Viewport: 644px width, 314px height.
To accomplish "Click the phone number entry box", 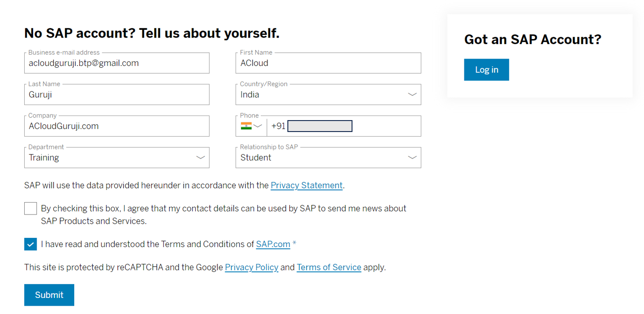I will click(x=319, y=126).
